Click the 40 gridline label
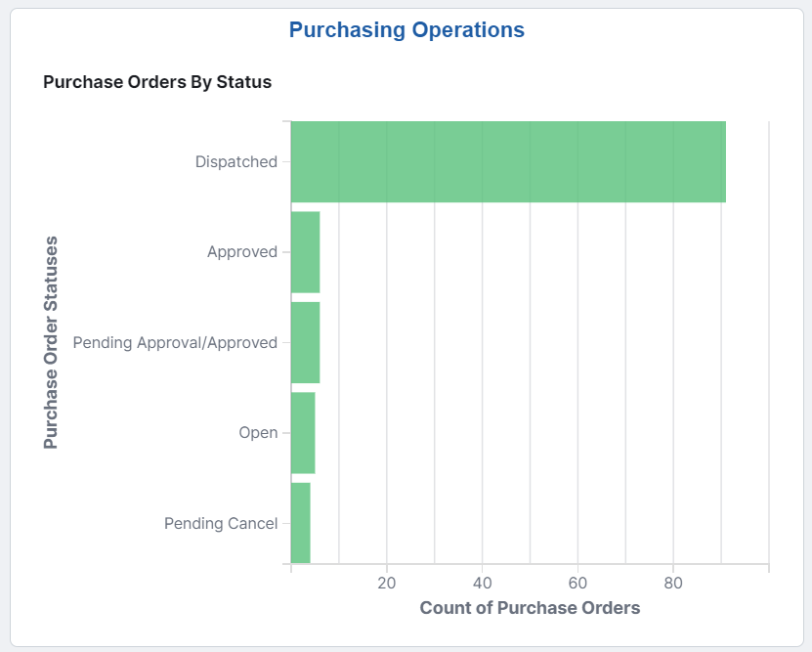Screen dimensions: 812x652 point(481,582)
